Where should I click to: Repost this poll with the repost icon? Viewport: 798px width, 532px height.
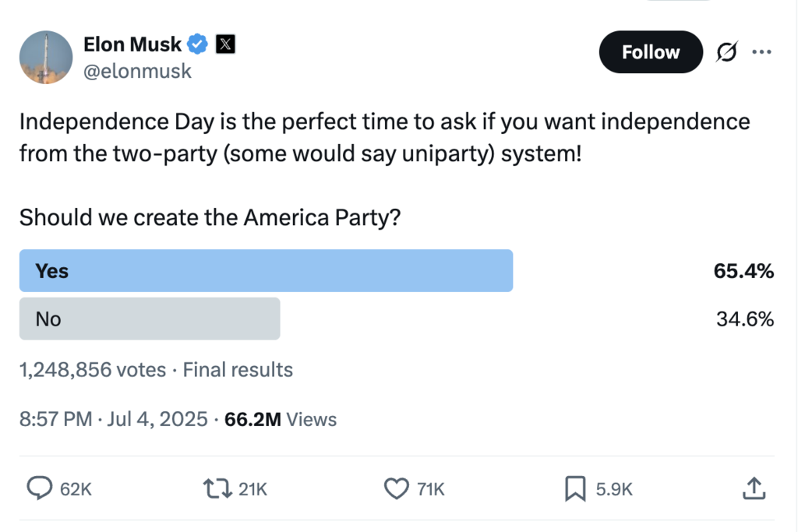tap(215, 488)
